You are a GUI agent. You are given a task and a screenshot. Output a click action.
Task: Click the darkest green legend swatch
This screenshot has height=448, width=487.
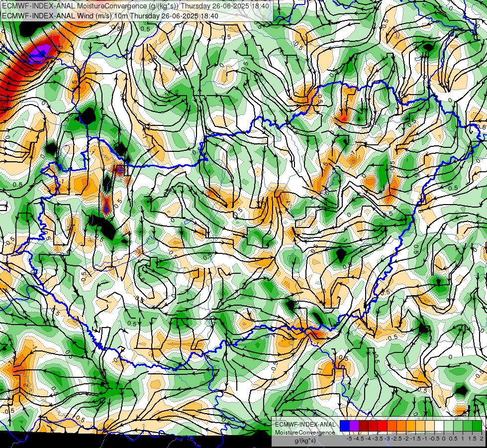tap(477, 426)
